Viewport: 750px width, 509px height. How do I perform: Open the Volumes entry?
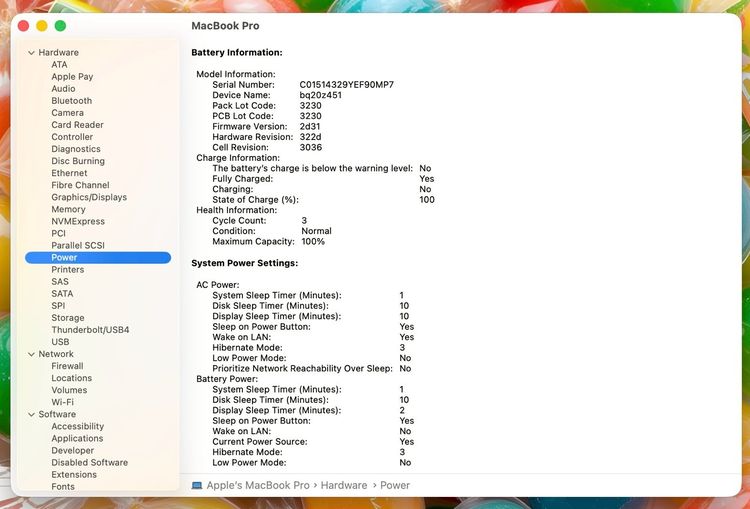click(69, 390)
